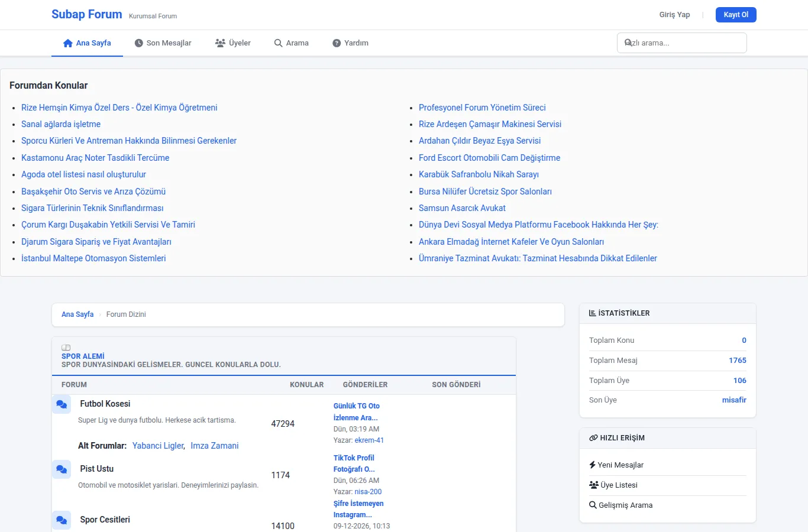Click the Pist Ustu forum chat icon
Screen dimensions: 808x532
62,469
